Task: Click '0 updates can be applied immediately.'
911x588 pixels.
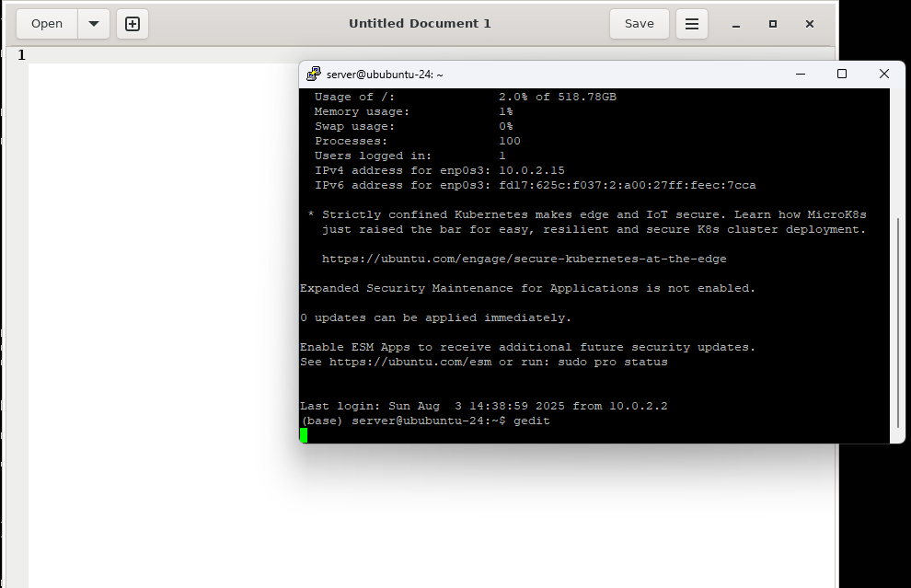Action: tap(436, 317)
